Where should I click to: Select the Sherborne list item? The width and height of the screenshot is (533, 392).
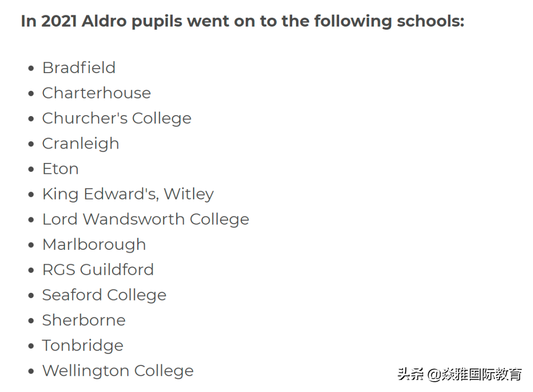83,320
